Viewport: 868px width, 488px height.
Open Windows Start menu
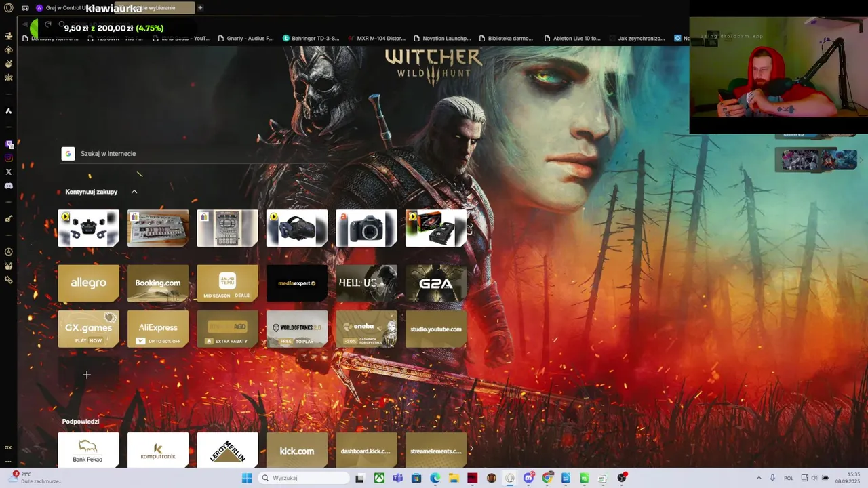(247, 478)
